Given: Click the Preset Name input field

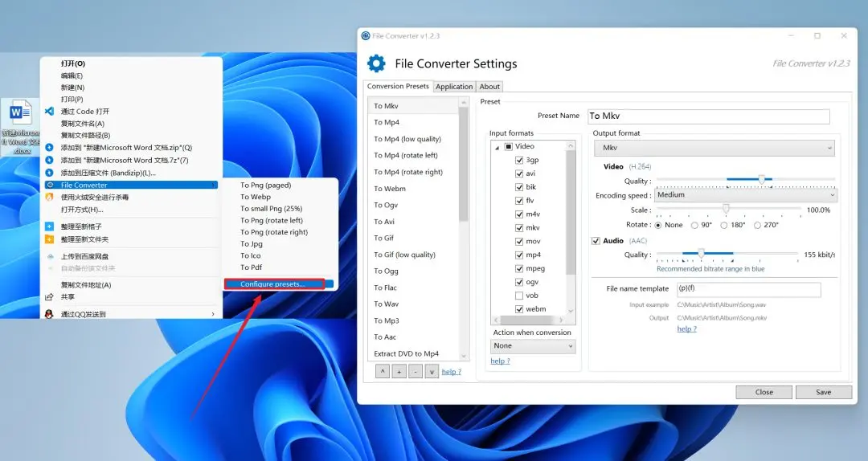Looking at the screenshot, I should click(709, 116).
